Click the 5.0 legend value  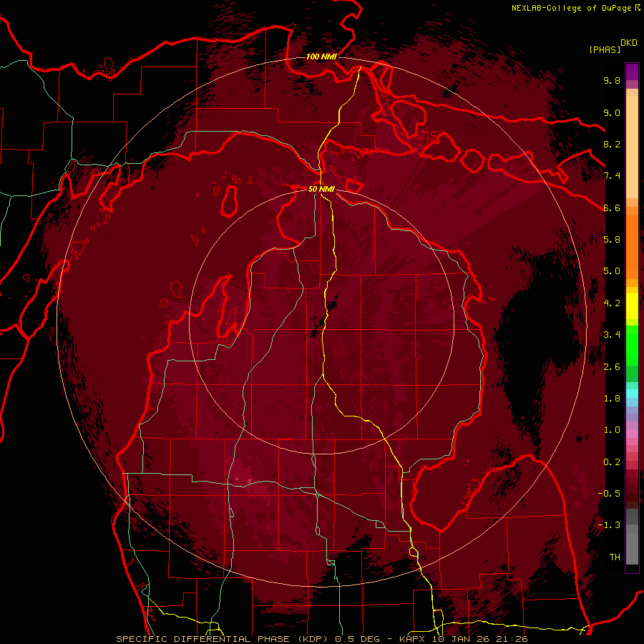(x=612, y=271)
